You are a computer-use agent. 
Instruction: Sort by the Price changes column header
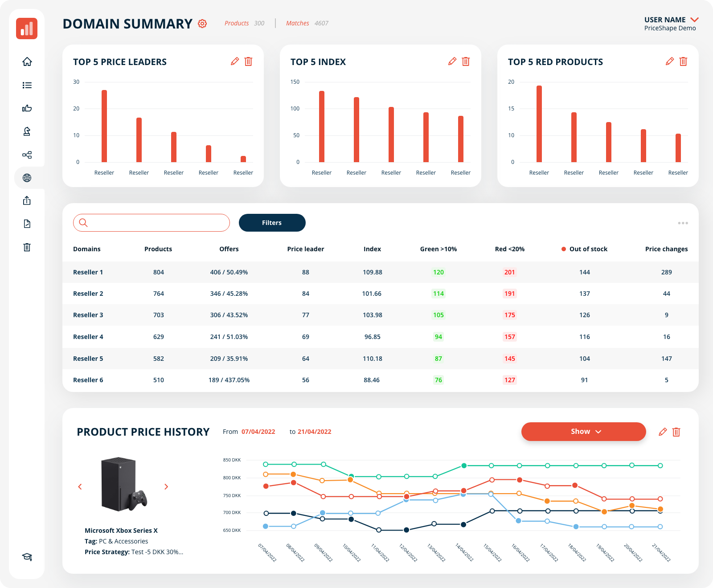(x=667, y=249)
